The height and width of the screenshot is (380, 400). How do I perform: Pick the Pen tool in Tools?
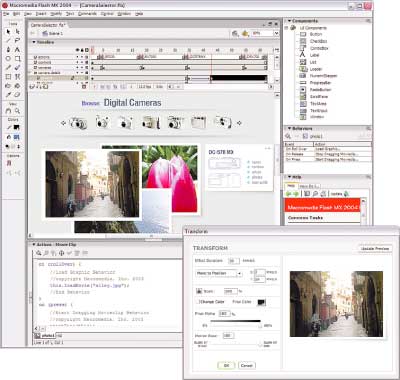[8, 50]
